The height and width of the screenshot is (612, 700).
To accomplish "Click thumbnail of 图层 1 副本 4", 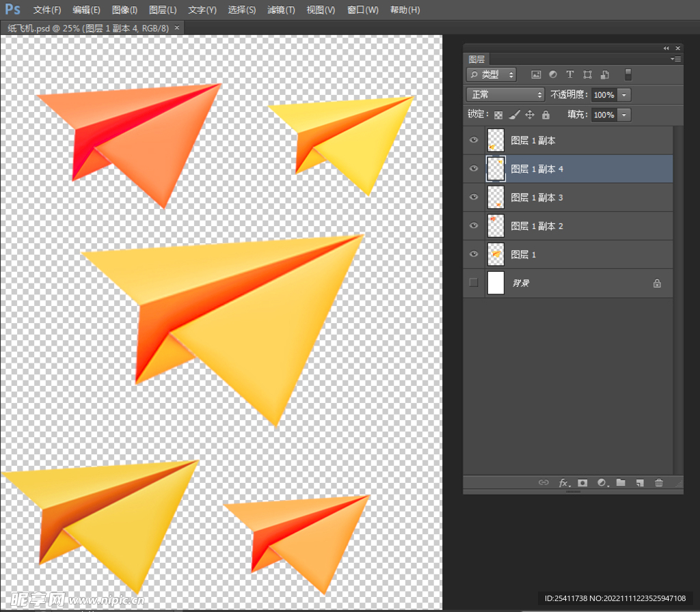I will pyautogui.click(x=496, y=169).
